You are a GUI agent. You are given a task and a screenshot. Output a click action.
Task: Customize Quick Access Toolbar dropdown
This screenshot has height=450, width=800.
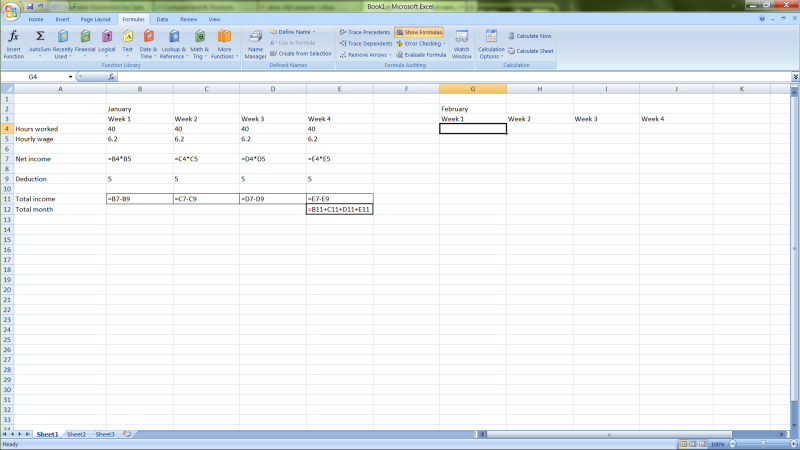point(74,7)
